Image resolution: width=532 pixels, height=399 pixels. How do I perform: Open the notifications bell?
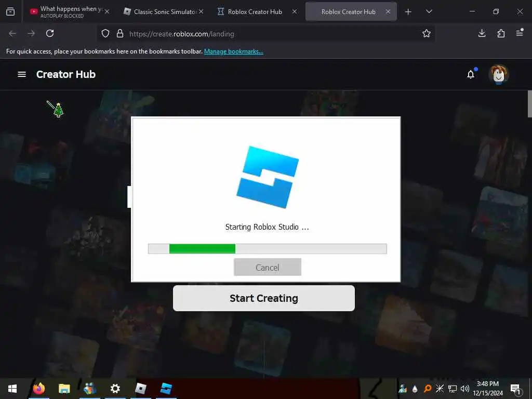tap(471, 74)
